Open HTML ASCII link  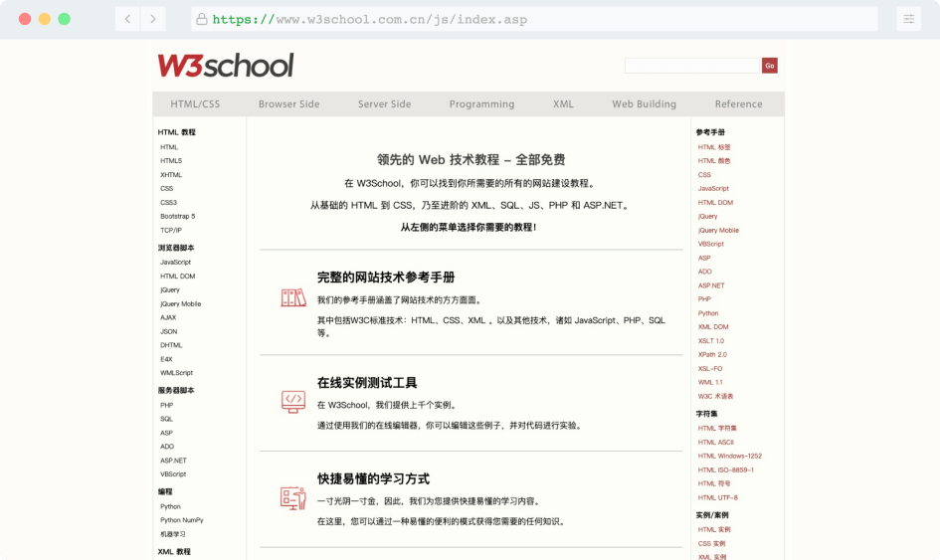tap(716, 442)
